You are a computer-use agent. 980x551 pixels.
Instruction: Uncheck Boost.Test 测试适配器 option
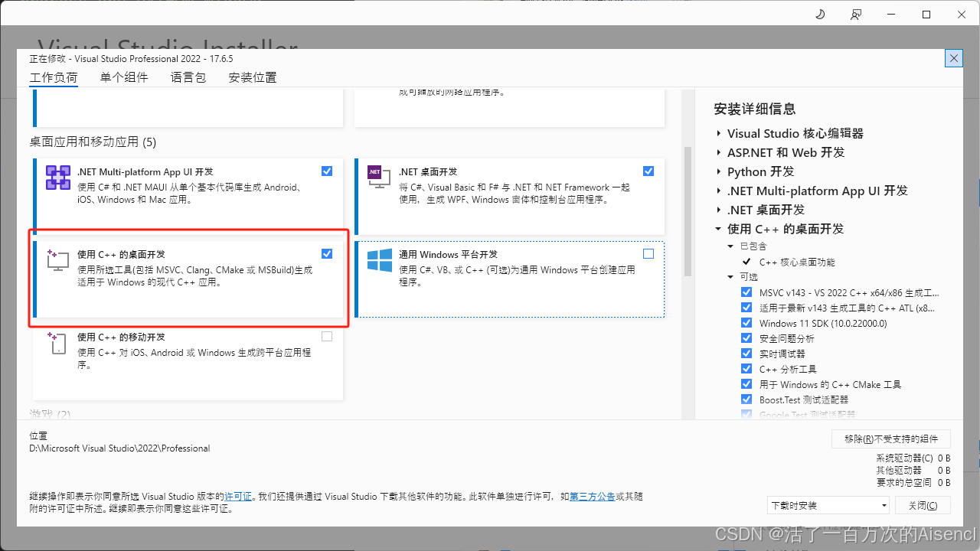pyautogui.click(x=746, y=399)
